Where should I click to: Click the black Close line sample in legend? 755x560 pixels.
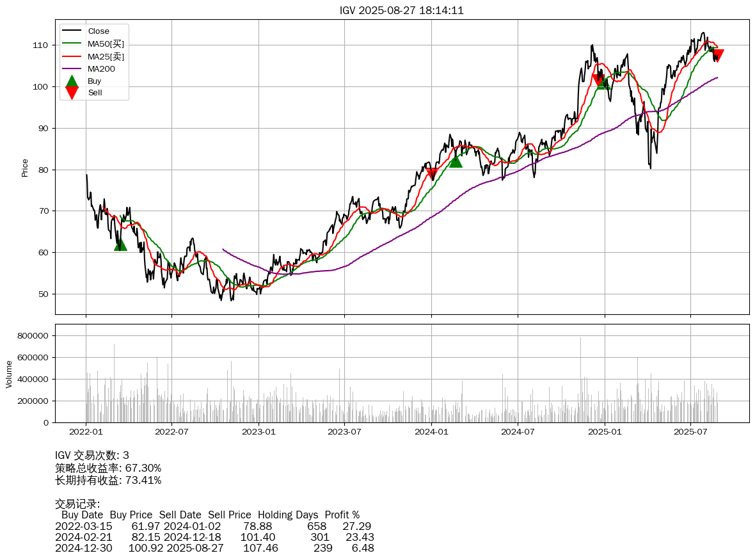[72, 31]
